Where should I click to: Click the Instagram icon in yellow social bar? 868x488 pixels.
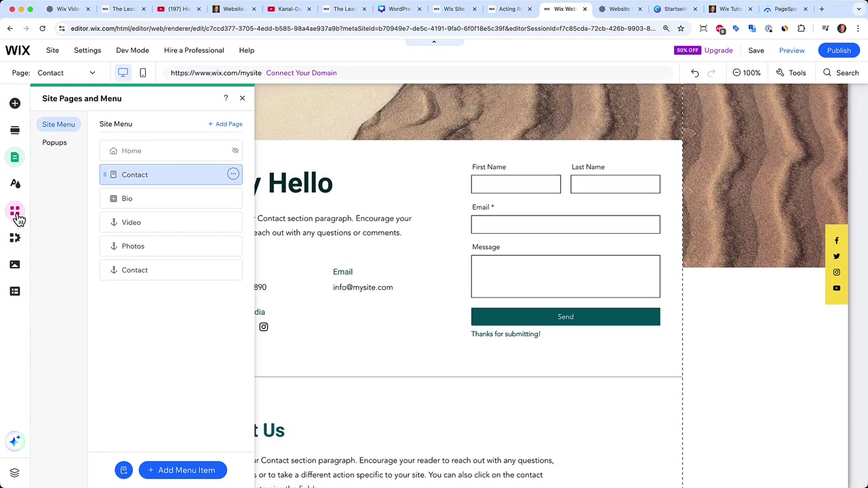click(836, 272)
